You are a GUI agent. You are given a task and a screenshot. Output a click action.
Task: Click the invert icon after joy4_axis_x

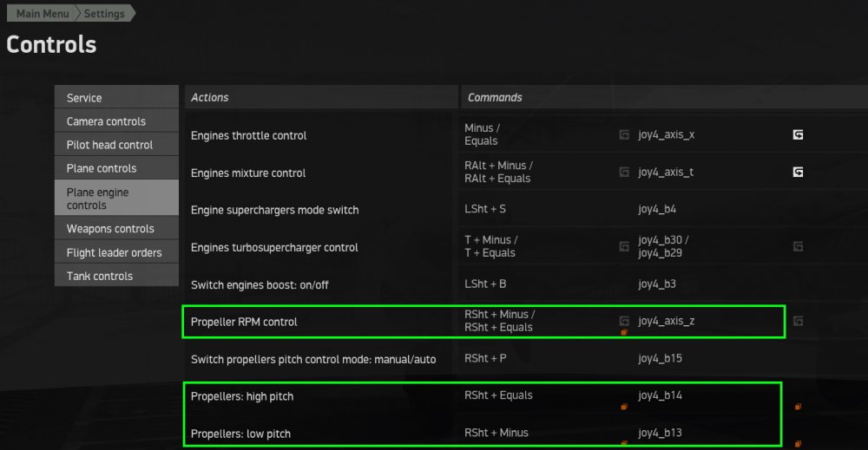(x=798, y=135)
